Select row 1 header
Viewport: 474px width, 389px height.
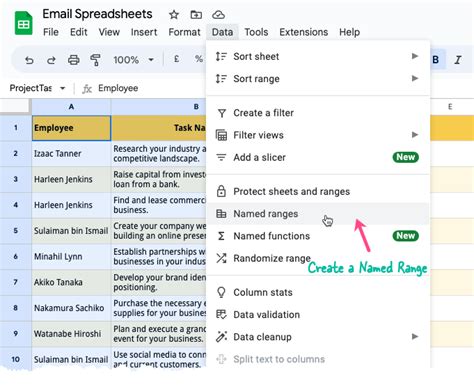click(x=16, y=128)
